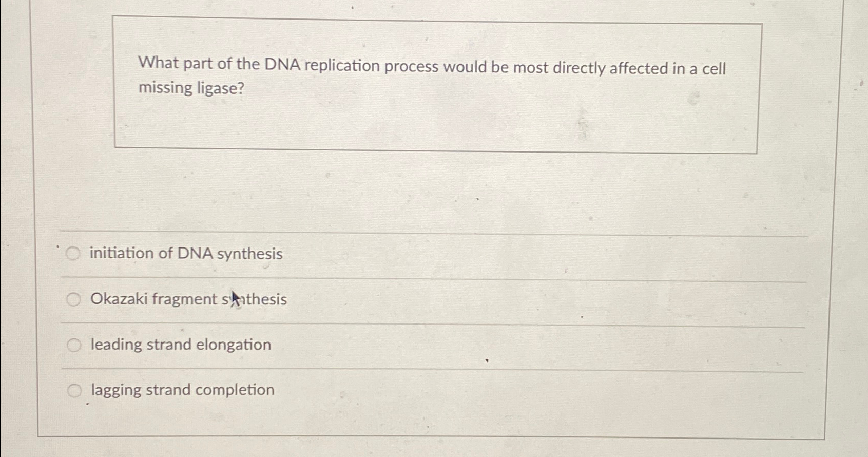Select the 'Okazaki fragment synthesis' radio button

click(73, 298)
